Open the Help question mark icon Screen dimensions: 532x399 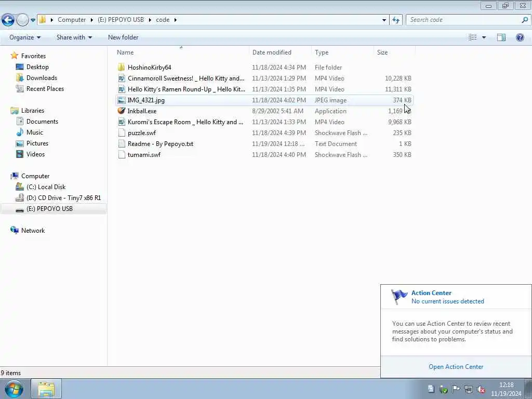520,37
